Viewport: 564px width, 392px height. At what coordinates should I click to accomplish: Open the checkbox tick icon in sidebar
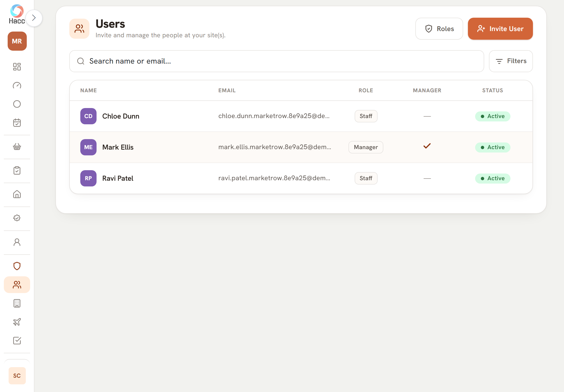(17, 341)
